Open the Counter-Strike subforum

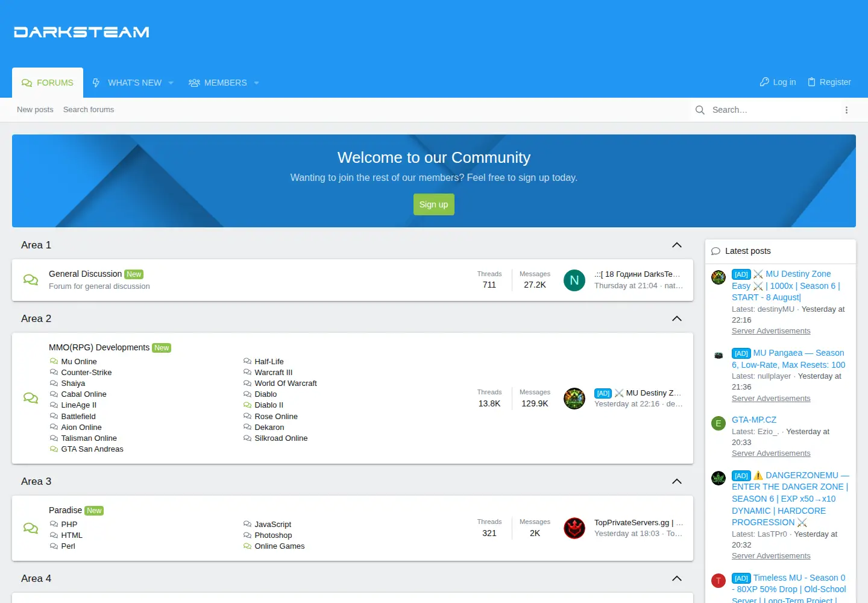tap(86, 373)
